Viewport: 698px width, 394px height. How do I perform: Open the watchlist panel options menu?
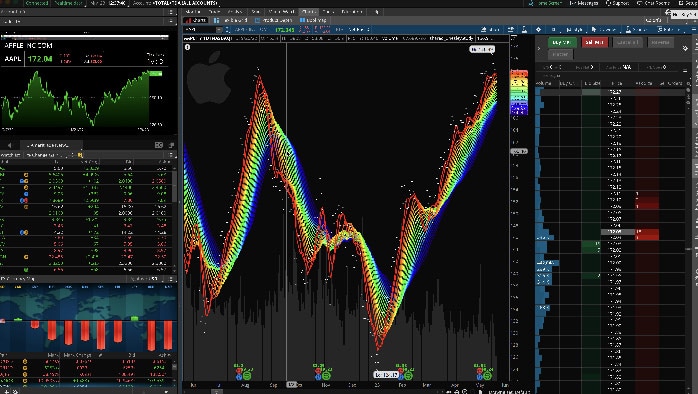tap(171, 155)
